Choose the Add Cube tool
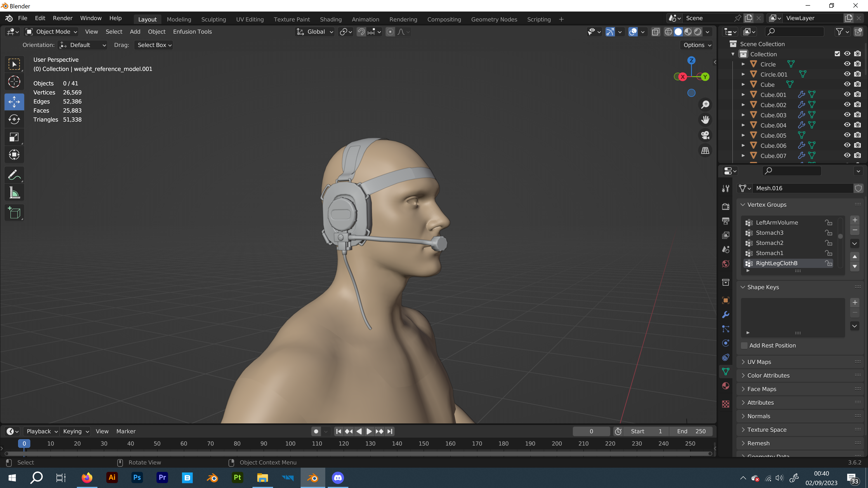868x488 pixels. 14,213
